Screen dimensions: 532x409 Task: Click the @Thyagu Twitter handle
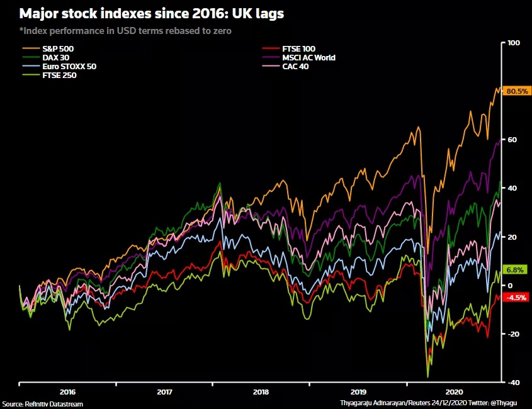[x=504, y=403]
